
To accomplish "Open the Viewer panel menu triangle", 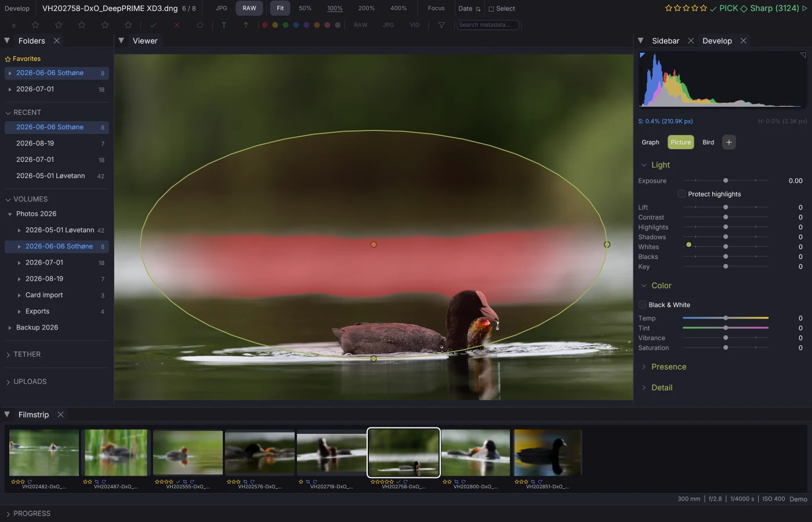I will click(x=121, y=41).
